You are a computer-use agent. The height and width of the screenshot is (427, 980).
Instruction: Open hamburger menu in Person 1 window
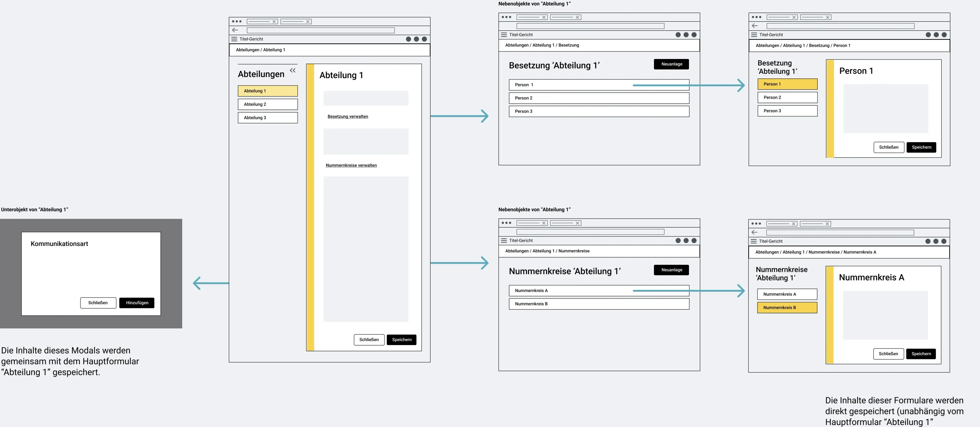pyautogui.click(x=754, y=35)
